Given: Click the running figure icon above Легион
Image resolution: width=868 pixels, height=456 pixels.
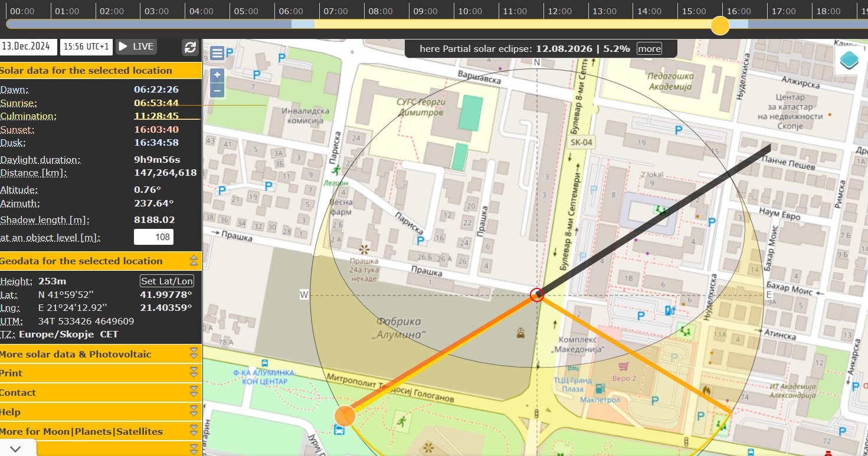Looking at the screenshot, I should [x=336, y=171].
